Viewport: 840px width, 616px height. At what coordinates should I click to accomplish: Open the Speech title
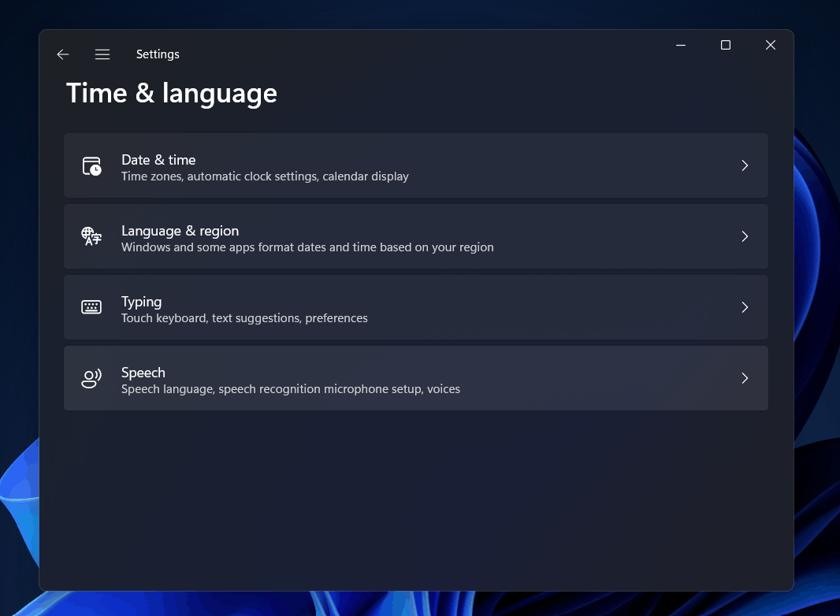143,373
